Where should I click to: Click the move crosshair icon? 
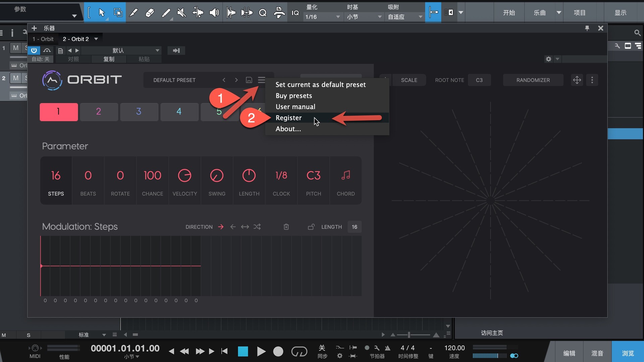click(577, 80)
